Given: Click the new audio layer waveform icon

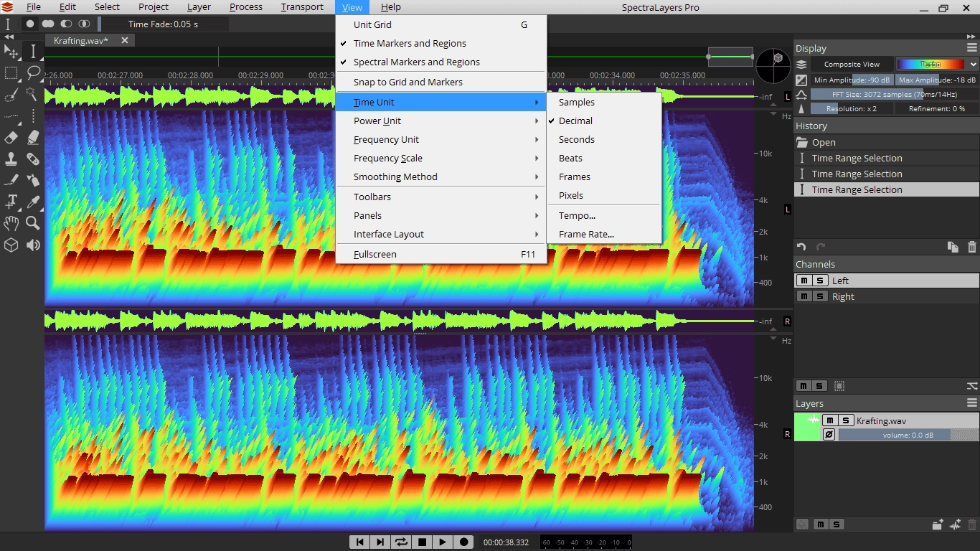Looking at the screenshot, I should [x=955, y=524].
